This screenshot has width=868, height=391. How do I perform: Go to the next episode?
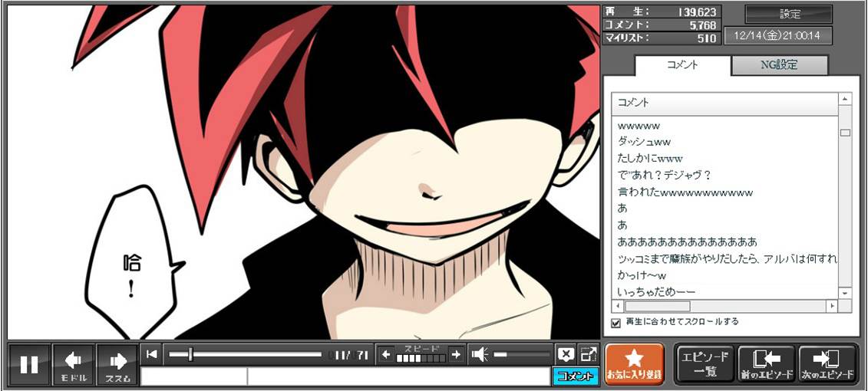827,364
